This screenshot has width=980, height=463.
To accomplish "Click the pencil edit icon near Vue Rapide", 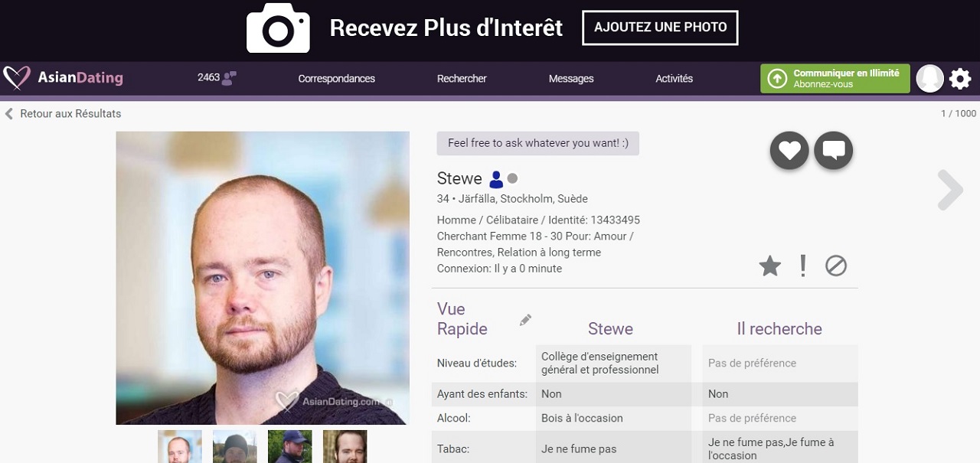I will coord(525,320).
